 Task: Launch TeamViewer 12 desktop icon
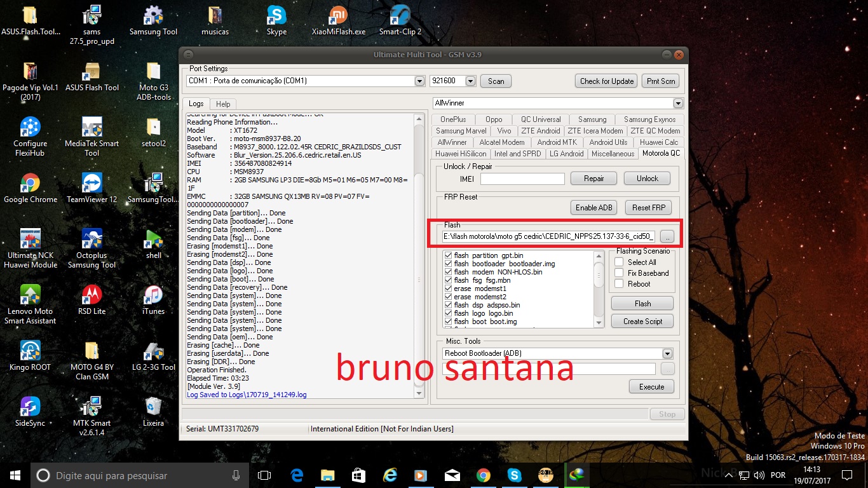click(92, 188)
